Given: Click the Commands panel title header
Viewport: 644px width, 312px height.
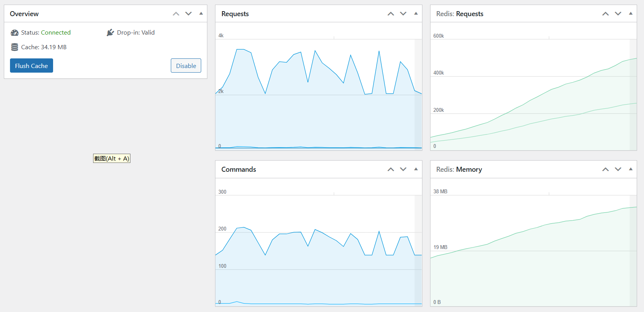Looking at the screenshot, I should [x=239, y=169].
